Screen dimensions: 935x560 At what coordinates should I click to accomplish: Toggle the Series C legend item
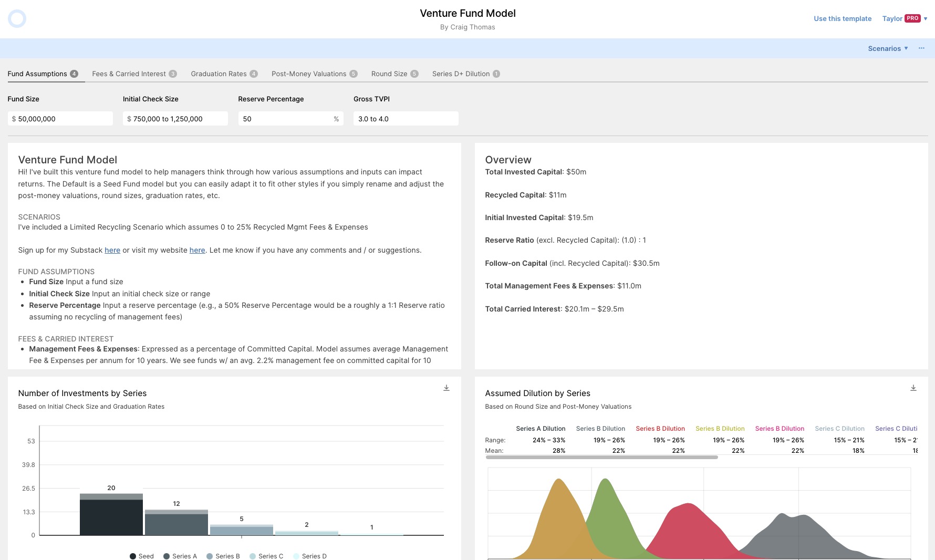click(x=266, y=556)
